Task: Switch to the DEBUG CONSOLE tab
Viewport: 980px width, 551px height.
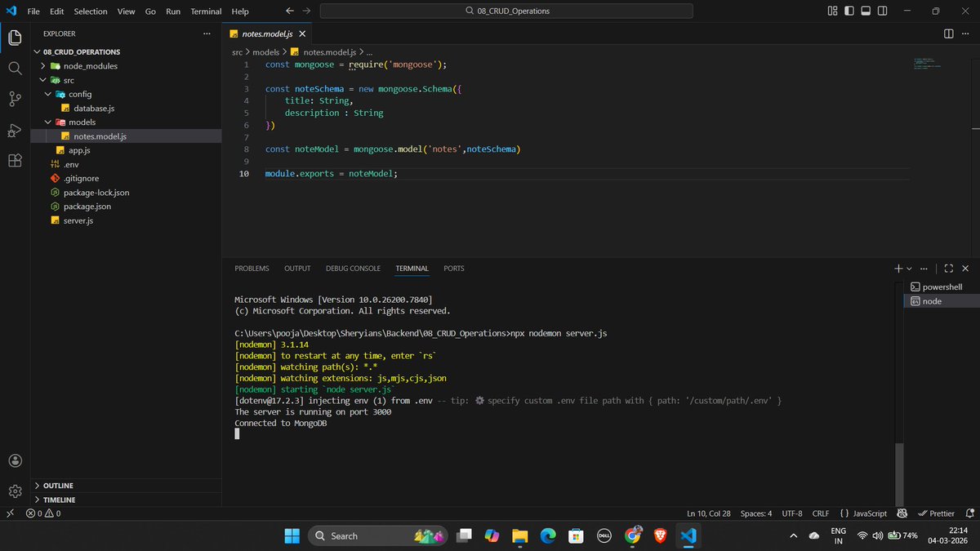Action: coord(353,269)
